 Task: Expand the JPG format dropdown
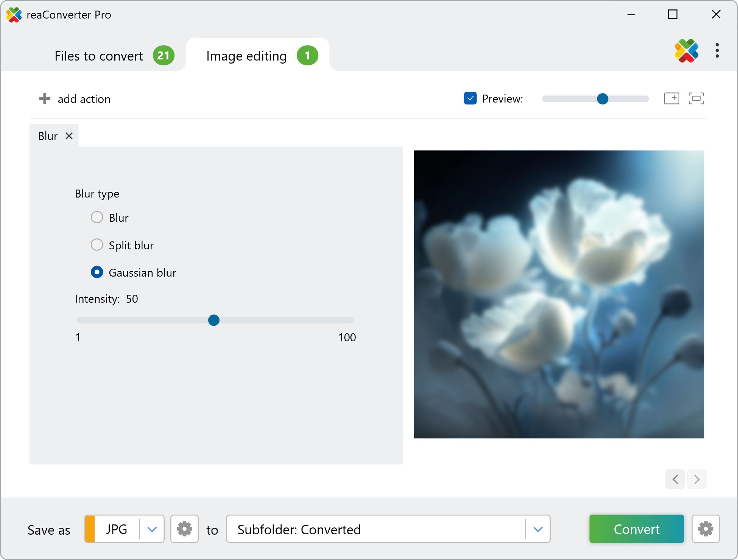152,529
